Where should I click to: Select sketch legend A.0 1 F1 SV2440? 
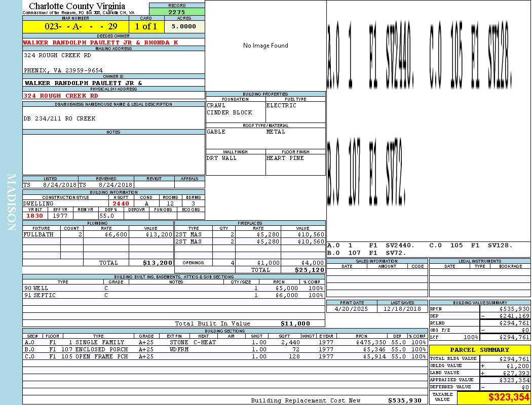tap(370, 246)
